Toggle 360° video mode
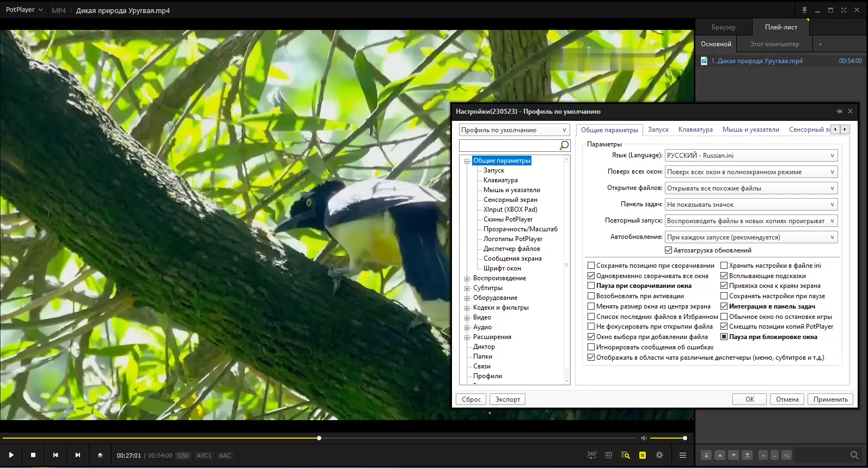The image size is (868, 468). tap(591, 455)
